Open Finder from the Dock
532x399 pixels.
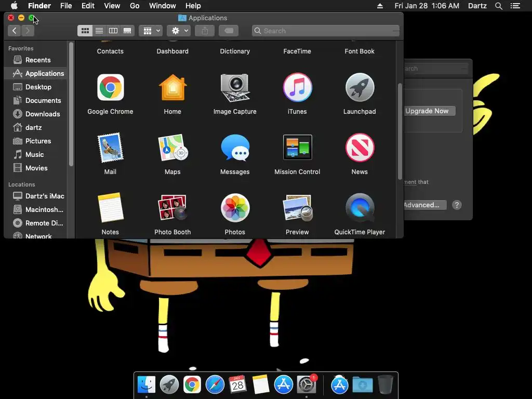tap(147, 384)
